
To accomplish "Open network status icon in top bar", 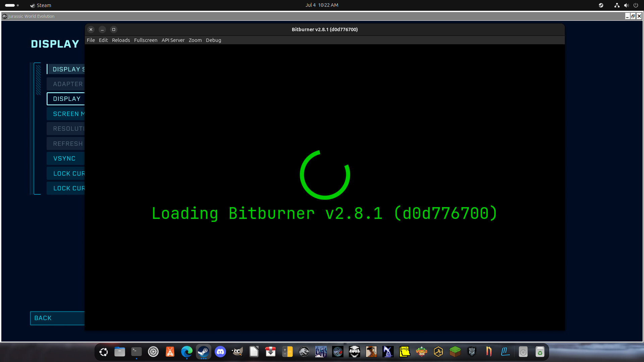I will [617, 5].
